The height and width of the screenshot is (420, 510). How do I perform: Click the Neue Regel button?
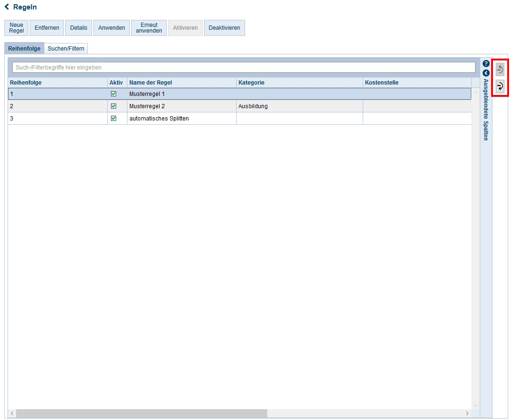pyautogui.click(x=16, y=28)
